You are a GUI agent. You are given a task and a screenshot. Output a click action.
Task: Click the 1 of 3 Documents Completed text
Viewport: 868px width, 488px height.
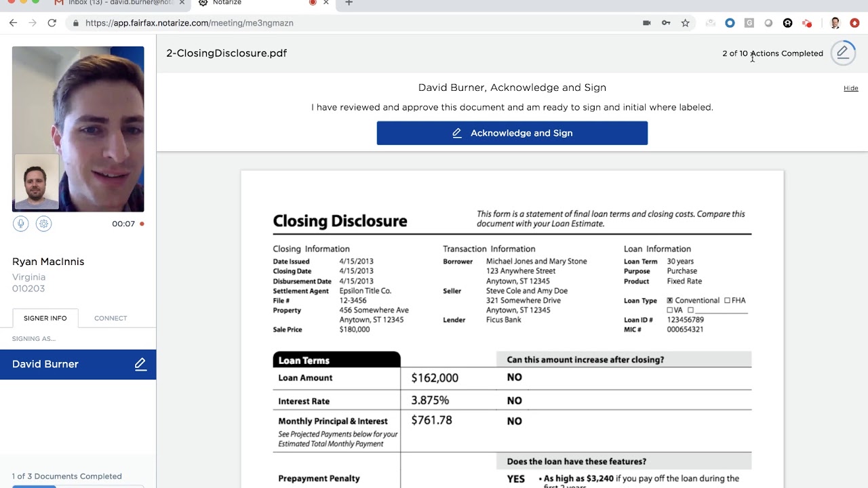tap(67, 476)
